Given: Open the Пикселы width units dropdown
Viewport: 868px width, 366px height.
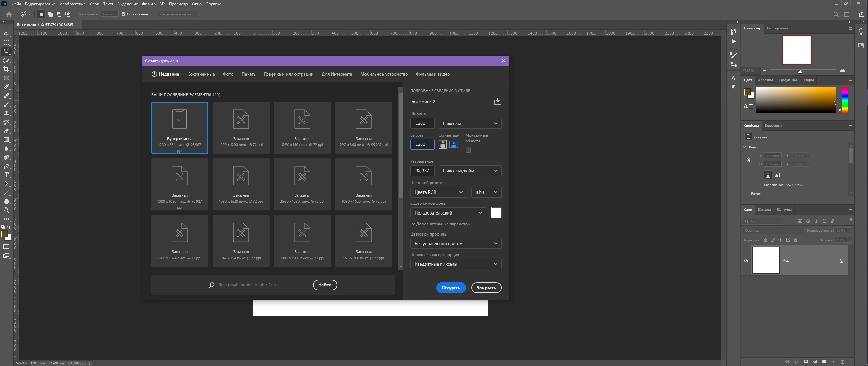Looking at the screenshot, I should 470,123.
